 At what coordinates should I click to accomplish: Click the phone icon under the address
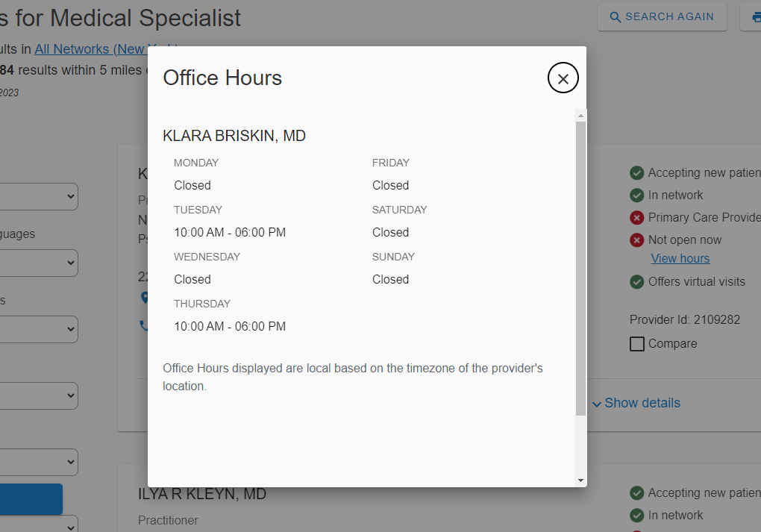pyautogui.click(x=143, y=325)
